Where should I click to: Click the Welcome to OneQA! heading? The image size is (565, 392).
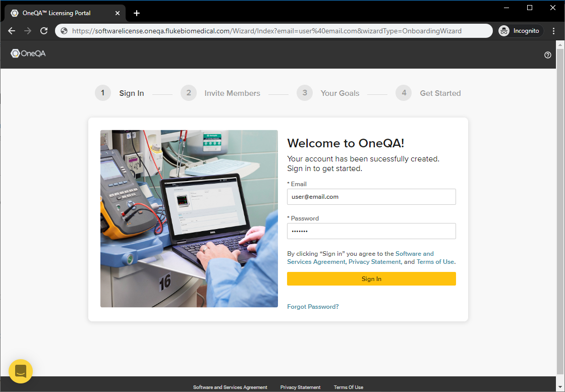coord(346,143)
